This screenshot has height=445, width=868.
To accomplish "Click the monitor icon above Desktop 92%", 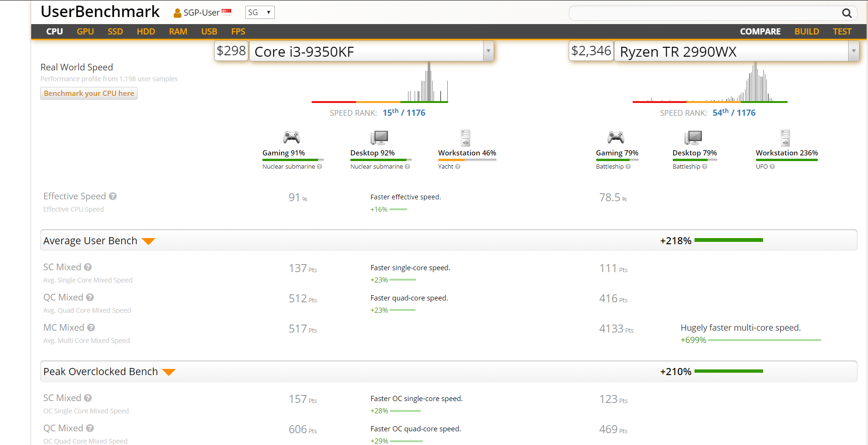I will point(379,137).
